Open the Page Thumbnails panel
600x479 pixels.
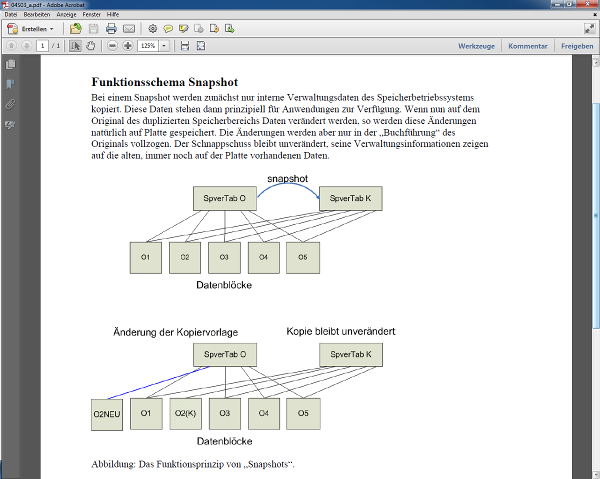point(10,66)
